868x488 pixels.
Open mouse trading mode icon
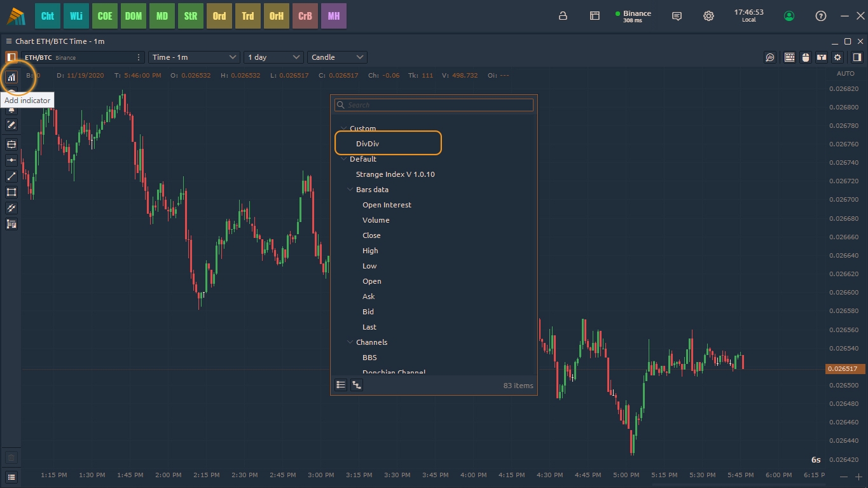[x=806, y=57]
